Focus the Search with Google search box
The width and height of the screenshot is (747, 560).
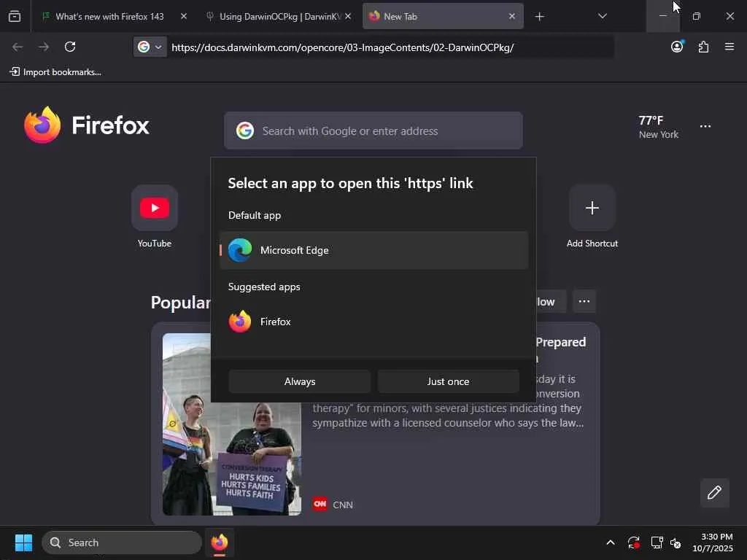(x=373, y=131)
